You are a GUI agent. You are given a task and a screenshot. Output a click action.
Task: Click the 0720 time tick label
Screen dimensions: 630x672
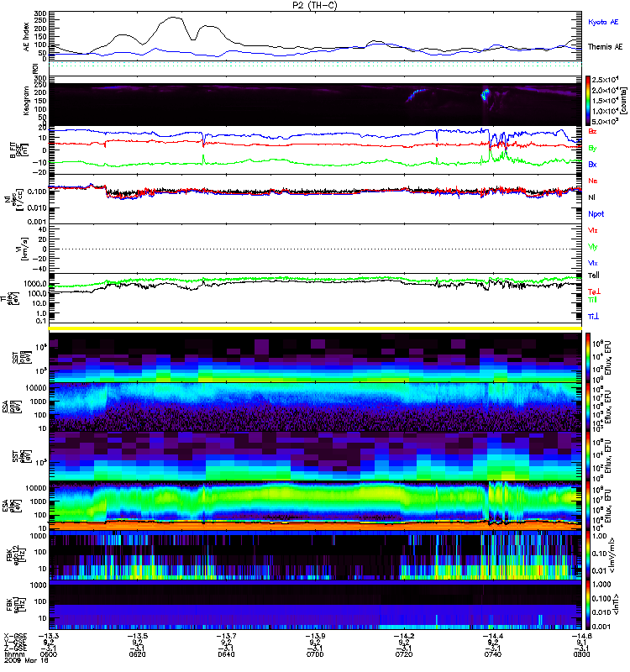(x=404, y=654)
